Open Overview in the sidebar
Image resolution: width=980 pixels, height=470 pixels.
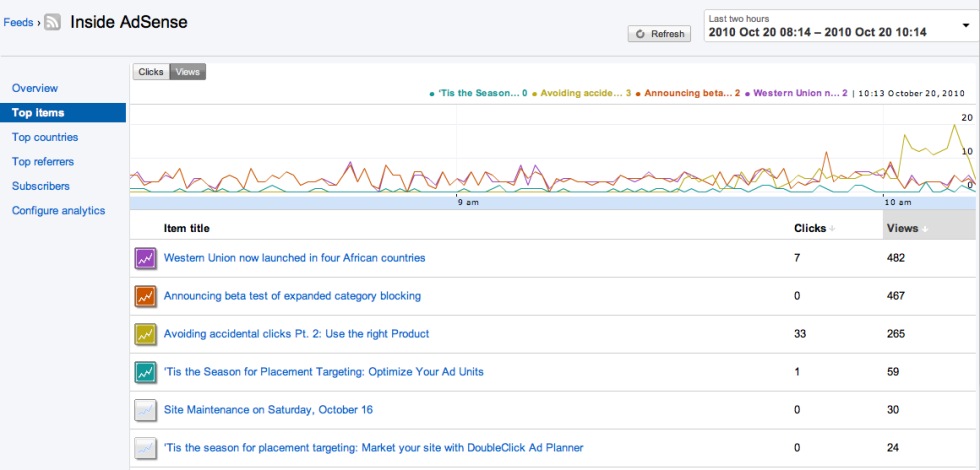pyautogui.click(x=35, y=89)
